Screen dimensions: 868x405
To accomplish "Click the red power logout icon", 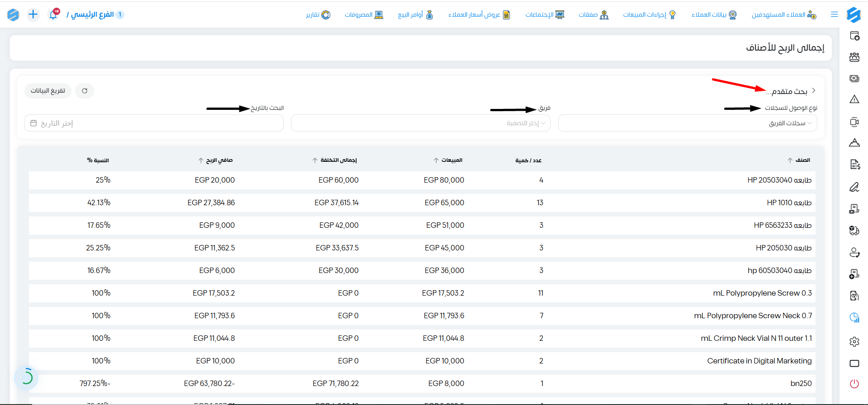I will click(x=854, y=384).
